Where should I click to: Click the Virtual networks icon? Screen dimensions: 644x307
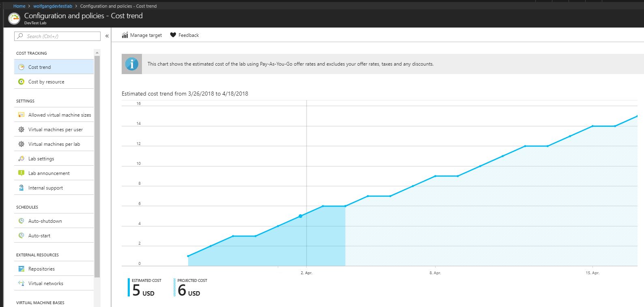click(x=21, y=283)
